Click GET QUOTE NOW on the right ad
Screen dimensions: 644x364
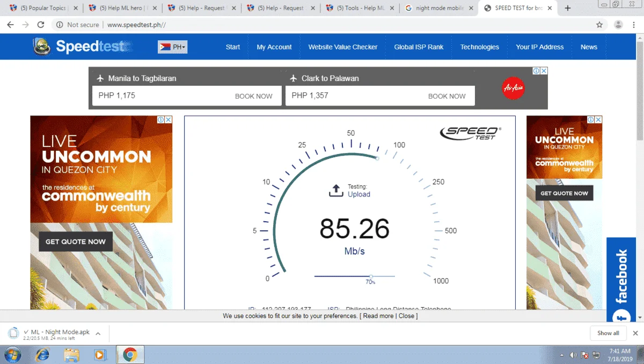coord(564,193)
